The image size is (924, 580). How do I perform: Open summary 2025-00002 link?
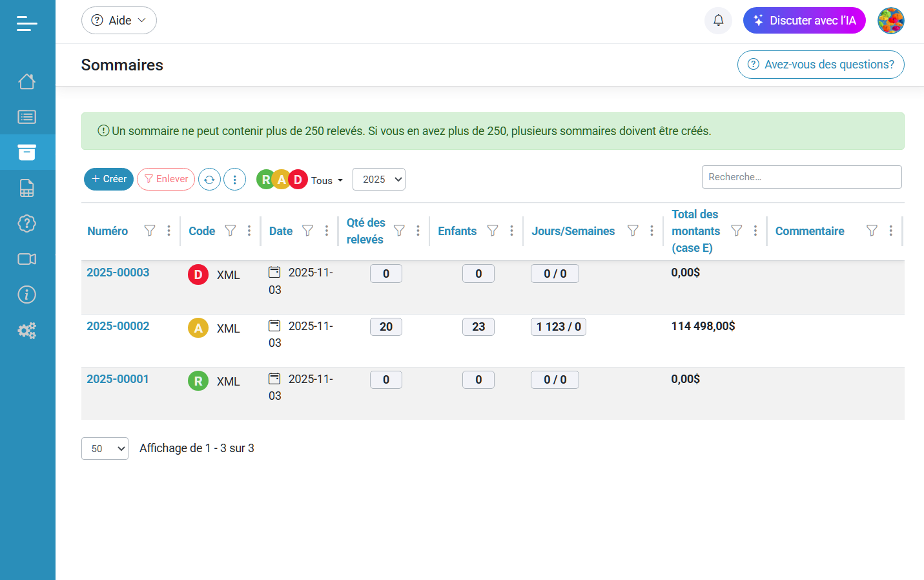[118, 326]
